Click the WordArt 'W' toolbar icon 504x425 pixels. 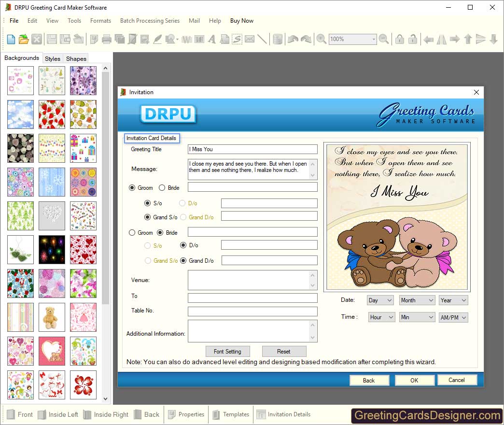click(x=186, y=39)
